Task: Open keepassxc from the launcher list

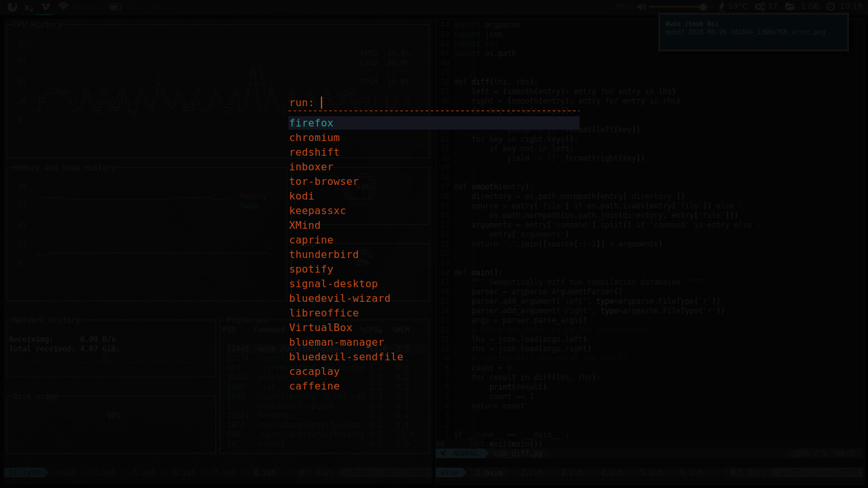Action: pyautogui.click(x=434, y=211)
